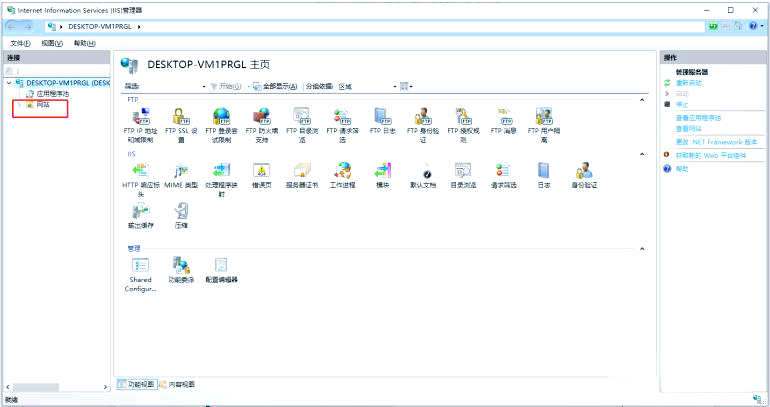Click the 帮助 link in the actions pane
Viewport: 770px width, 407px height.
(x=682, y=168)
